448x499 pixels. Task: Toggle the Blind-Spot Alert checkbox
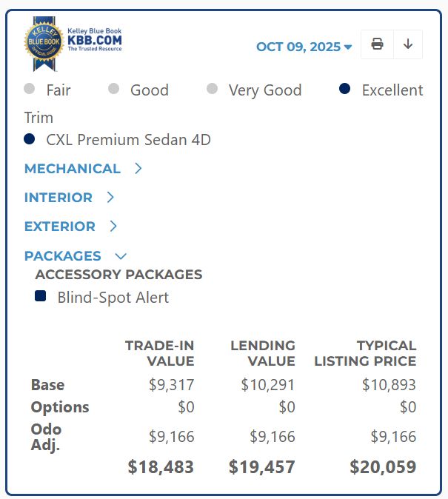pyautogui.click(x=41, y=297)
